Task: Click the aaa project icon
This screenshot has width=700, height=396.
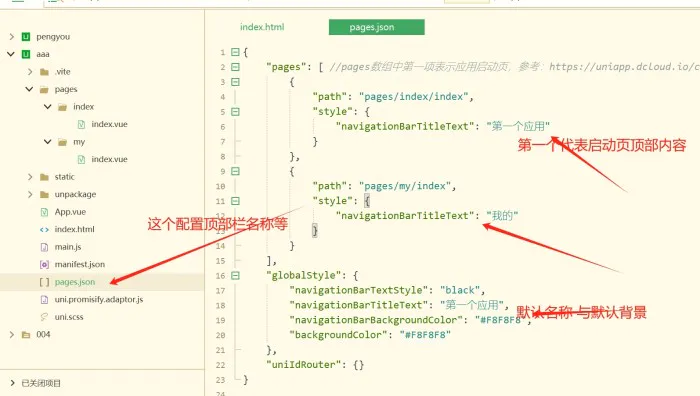Action: pos(26,54)
